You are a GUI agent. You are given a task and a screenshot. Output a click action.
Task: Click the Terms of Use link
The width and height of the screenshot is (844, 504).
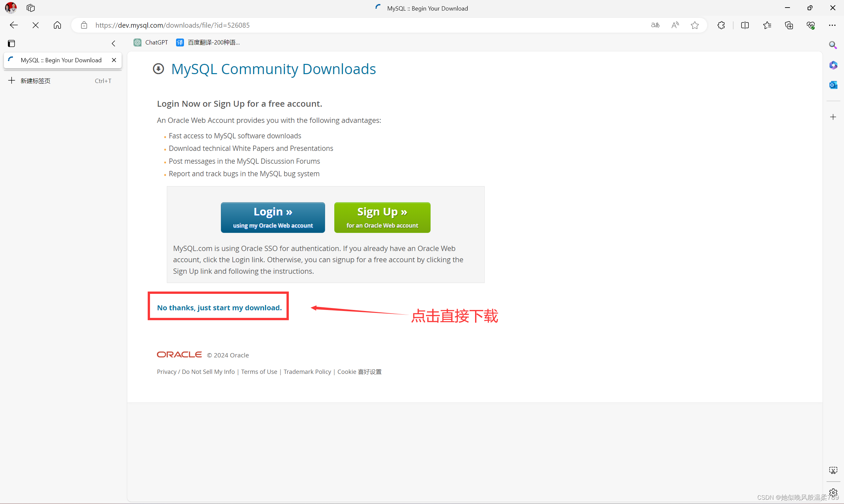click(x=258, y=371)
